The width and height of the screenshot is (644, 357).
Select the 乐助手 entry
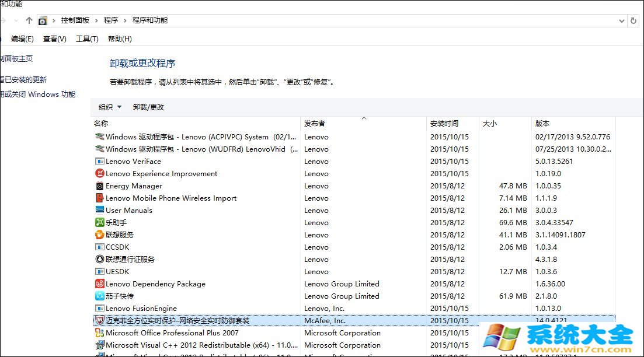tap(354, 222)
